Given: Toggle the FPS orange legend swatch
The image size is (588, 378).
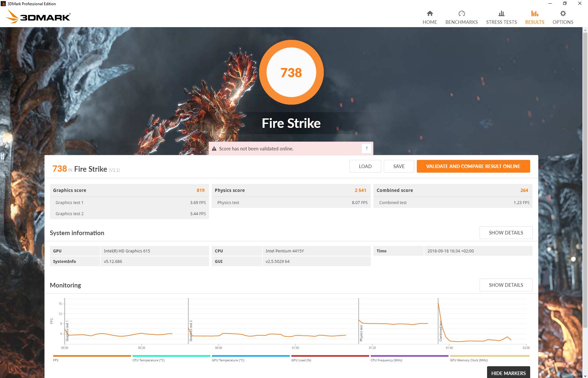Looking at the screenshot, I should (x=92, y=356).
